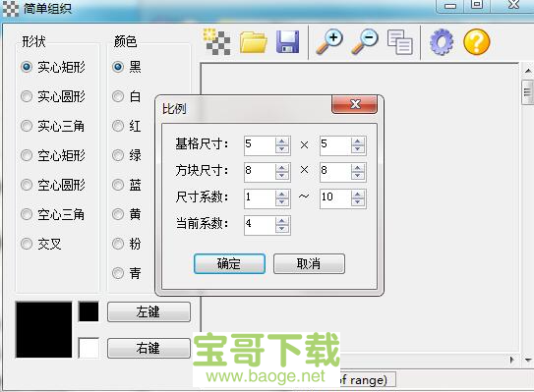Image resolution: width=534 pixels, height=392 pixels.
Task: Click the app icon in the title bar
Action: tap(11, 9)
